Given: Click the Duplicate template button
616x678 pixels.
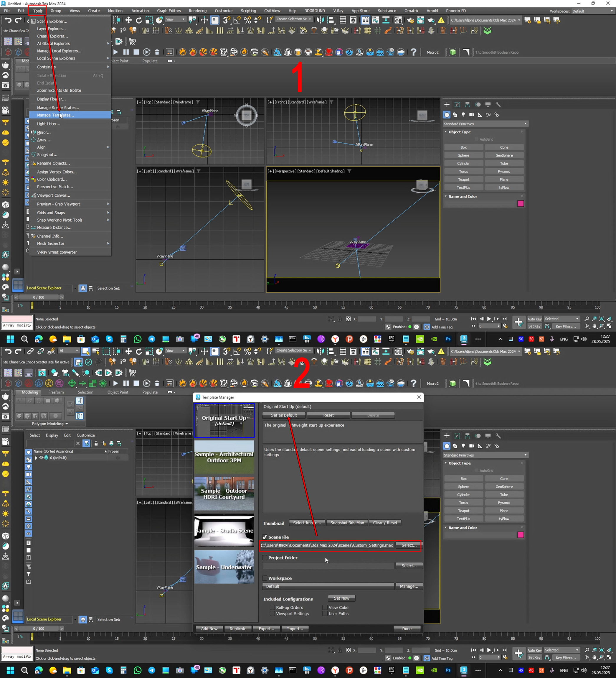Looking at the screenshot, I should [x=238, y=628].
